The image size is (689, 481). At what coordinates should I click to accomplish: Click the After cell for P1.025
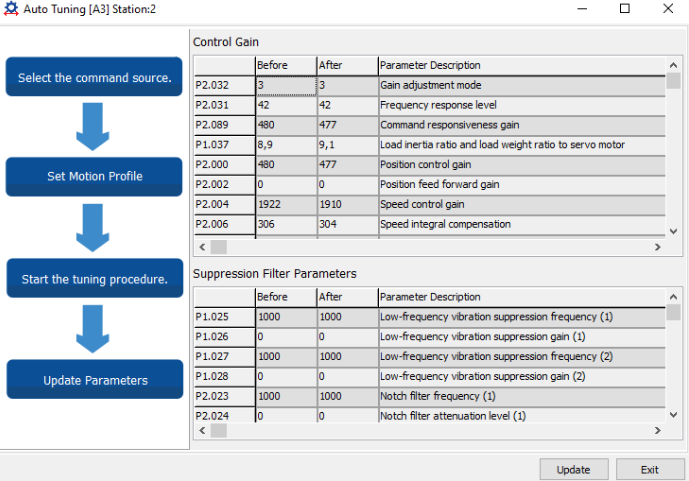tap(346, 317)
